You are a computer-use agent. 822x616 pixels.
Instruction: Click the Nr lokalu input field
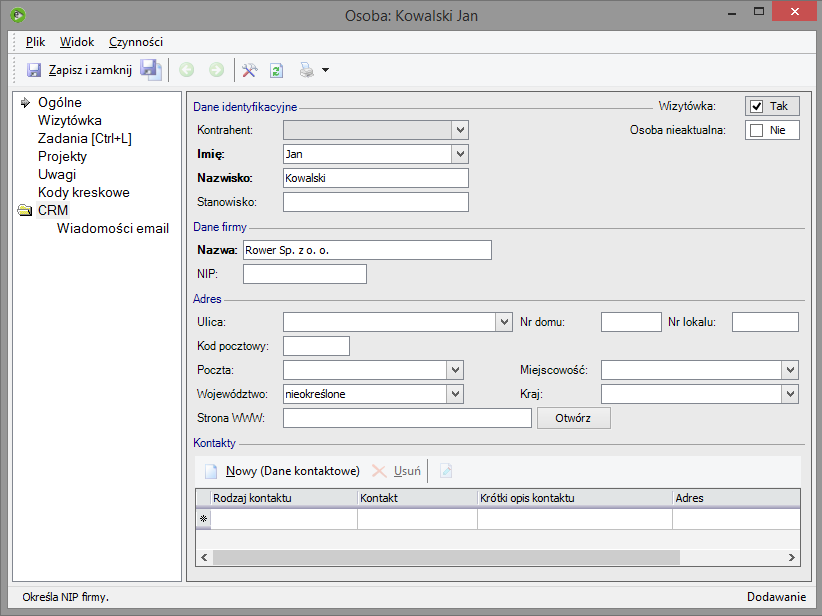point(765,322)
